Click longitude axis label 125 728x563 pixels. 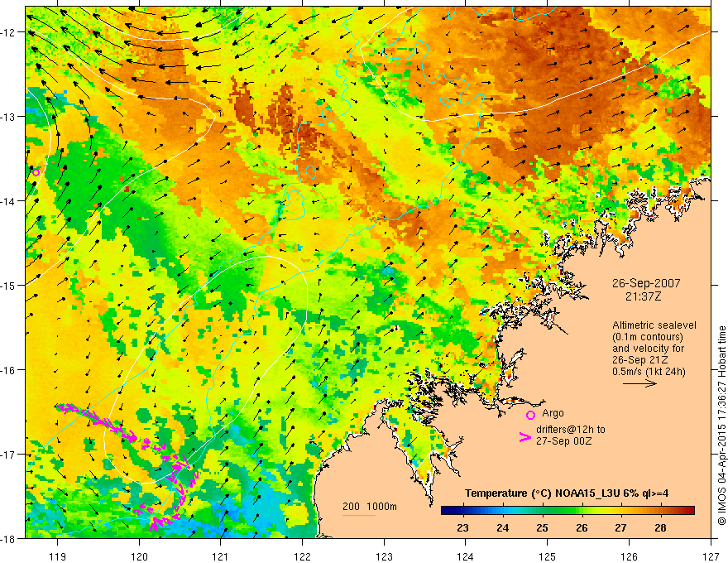pos(548,556)
